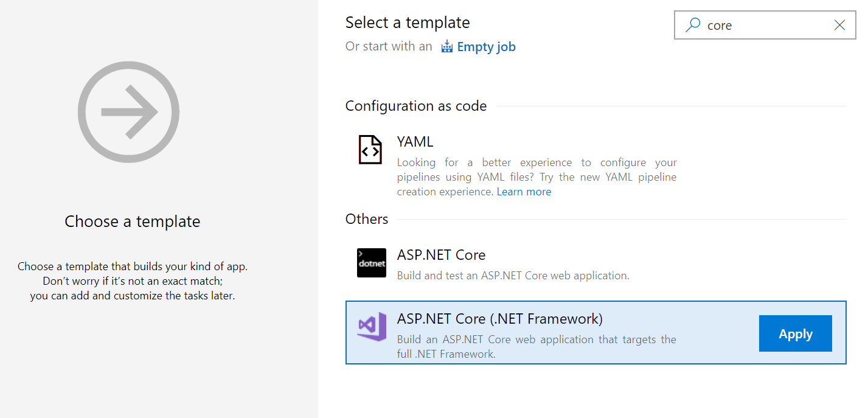
Task: Start with an Empty job
Action: [x=486, y=46]
